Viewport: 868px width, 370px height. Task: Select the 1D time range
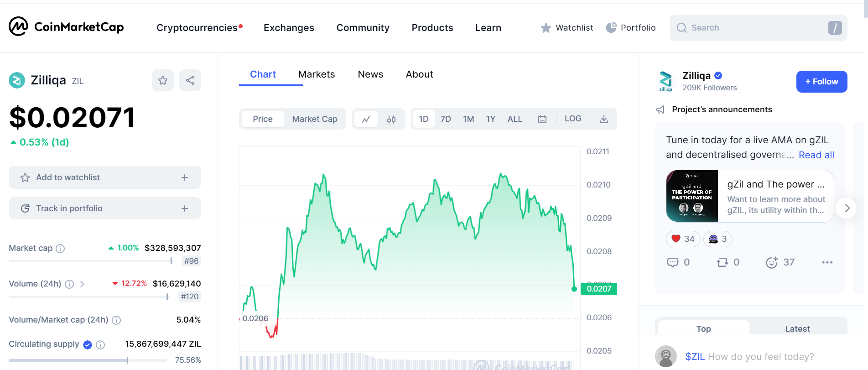424,119
